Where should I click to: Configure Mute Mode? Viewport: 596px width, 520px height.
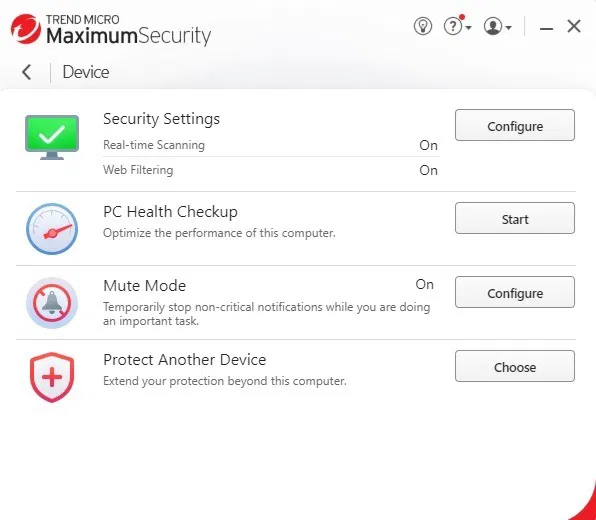pyautogui.click(x=515, y=292)
